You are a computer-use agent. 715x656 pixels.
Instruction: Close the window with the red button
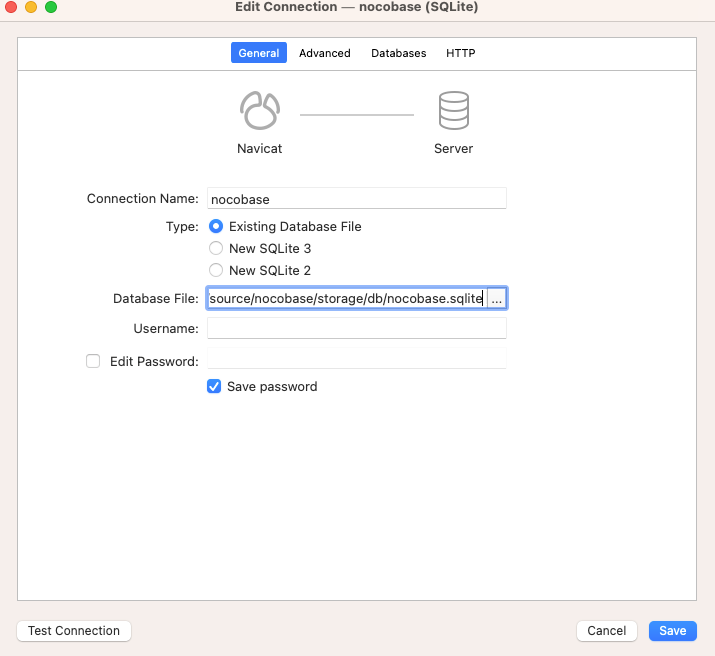[11, 7]
